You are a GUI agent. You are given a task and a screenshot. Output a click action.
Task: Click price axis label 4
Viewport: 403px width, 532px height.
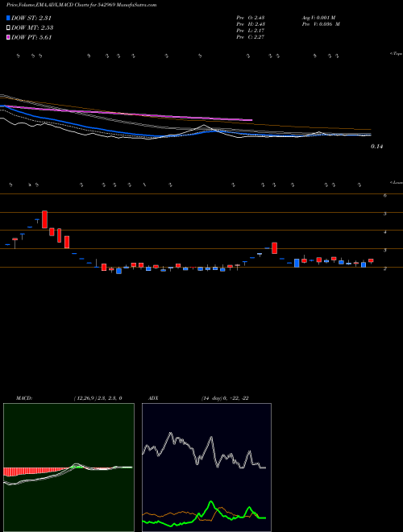(385, 232)
